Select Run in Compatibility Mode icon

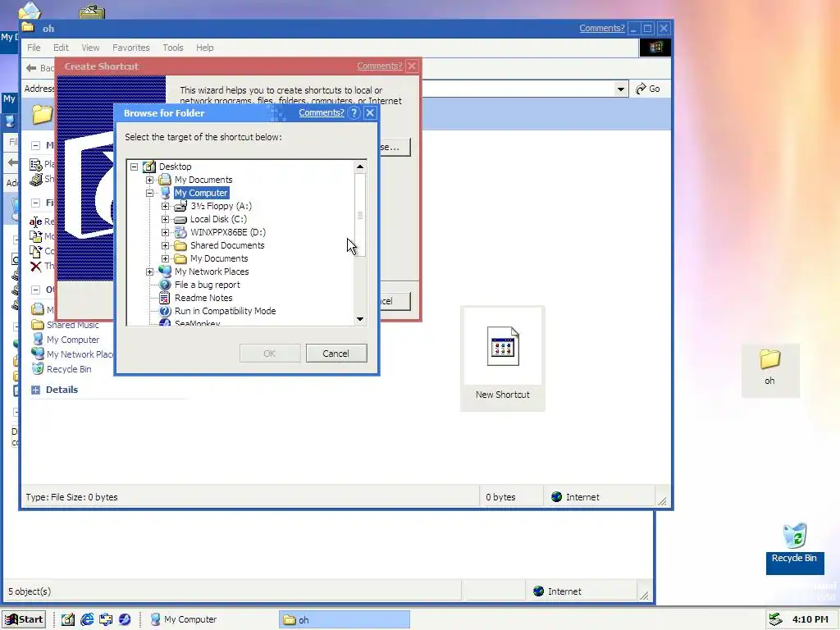(x=165, y=311)
